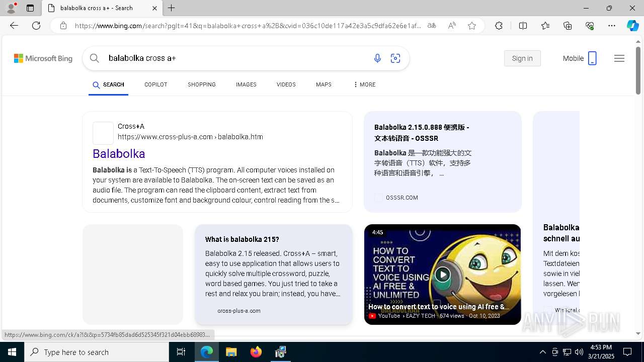This screenshot has height=362, width=644.
Task: Click the OSSSR.COM source label
Action: click(401, 198)
